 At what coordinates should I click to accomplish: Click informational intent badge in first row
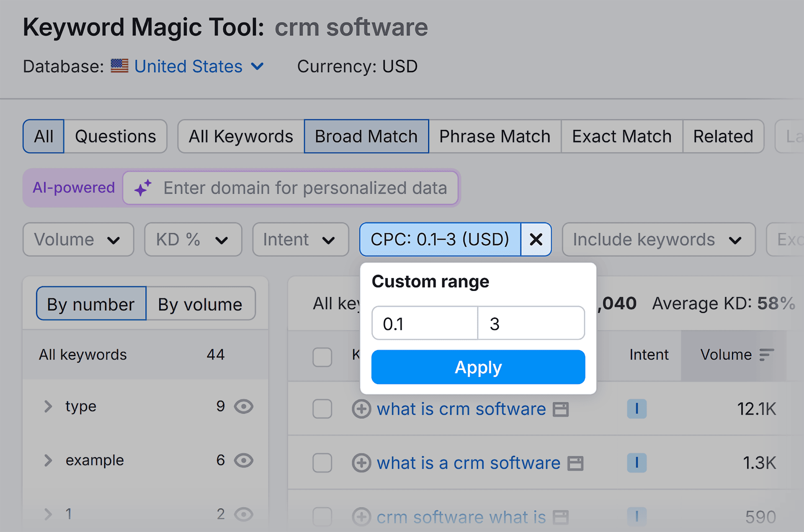point(636,409)
